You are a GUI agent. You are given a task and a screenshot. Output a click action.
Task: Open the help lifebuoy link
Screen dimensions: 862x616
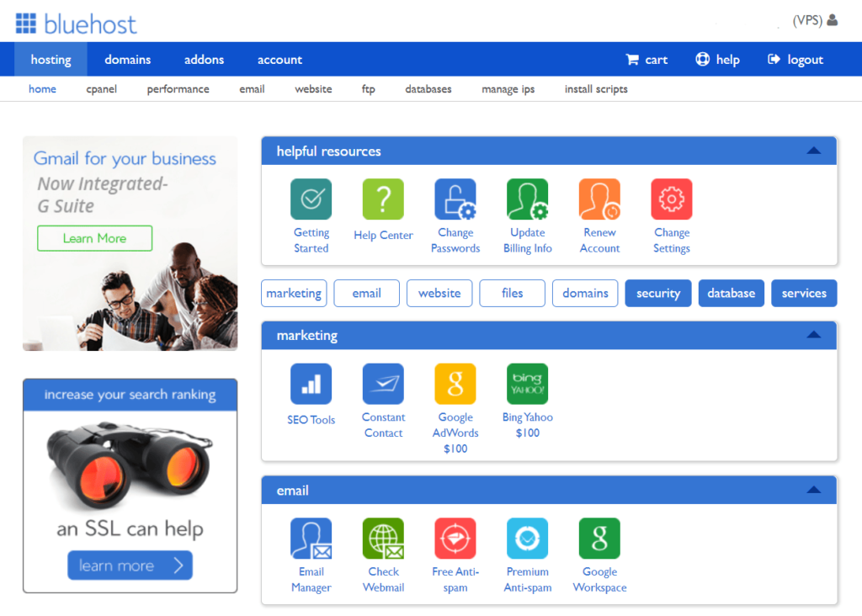(x=717, y=60)
